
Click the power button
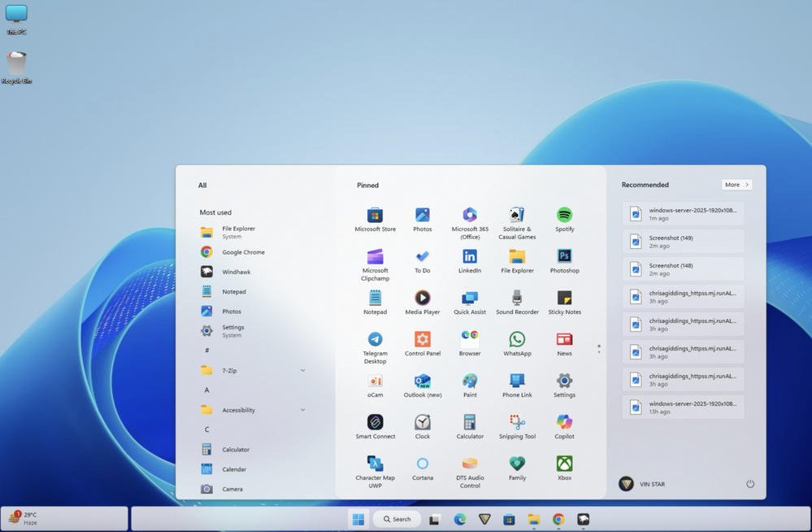point(750,484)
